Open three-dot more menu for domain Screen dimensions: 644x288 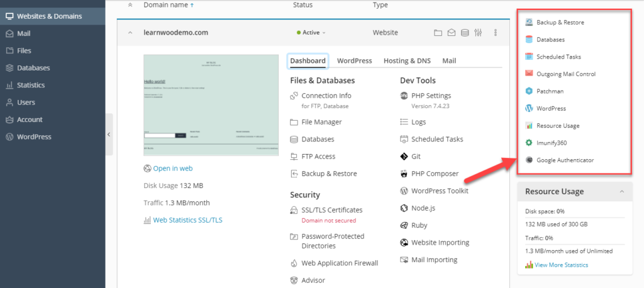496,33
